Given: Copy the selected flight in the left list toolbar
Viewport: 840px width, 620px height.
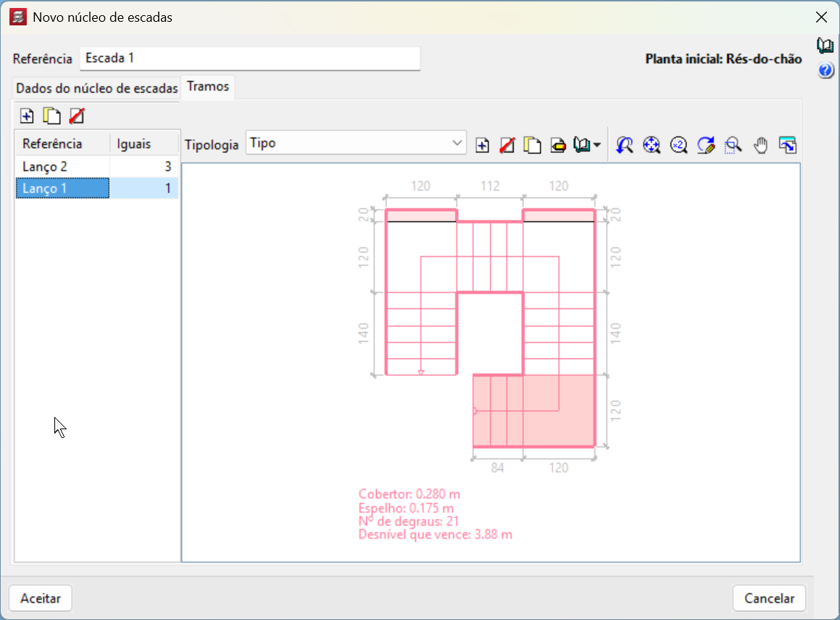Looking at the screenshot, I should (51, 116).
